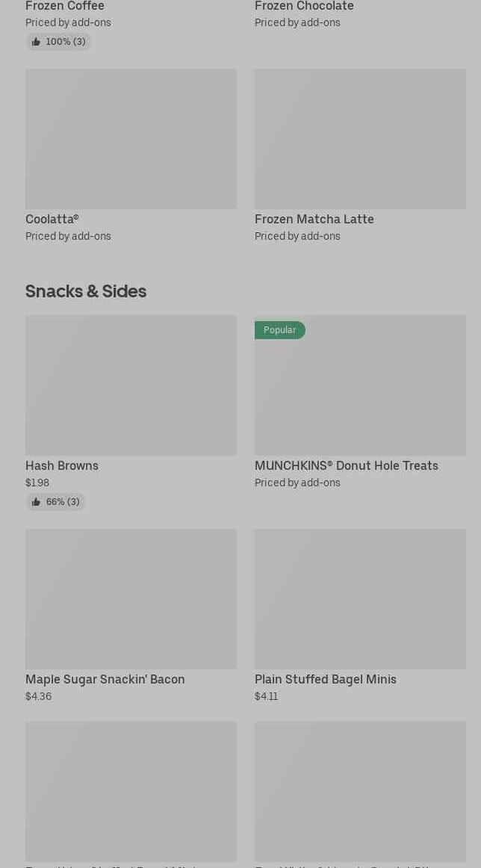Click the Hash Browns item name
Image resolution: width=481 pixels, height=868 pixels.
[x=62, y=465]
